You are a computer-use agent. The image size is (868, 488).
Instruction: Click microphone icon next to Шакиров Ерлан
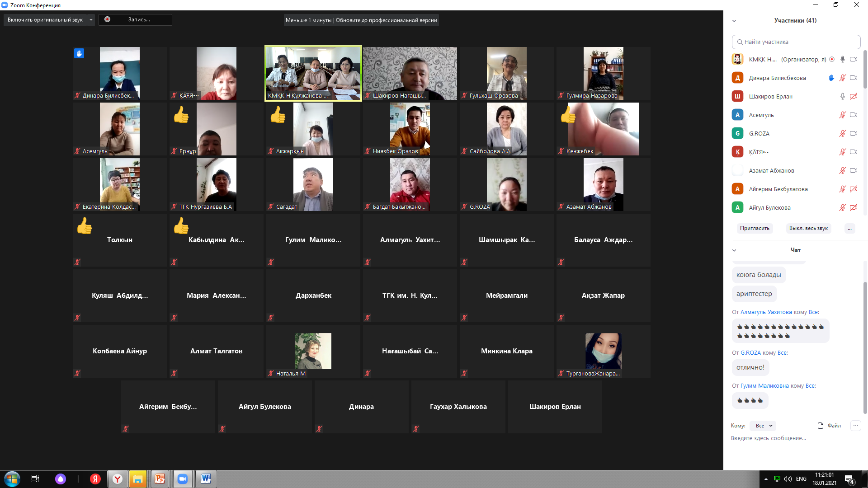click(x=842, y=96)
